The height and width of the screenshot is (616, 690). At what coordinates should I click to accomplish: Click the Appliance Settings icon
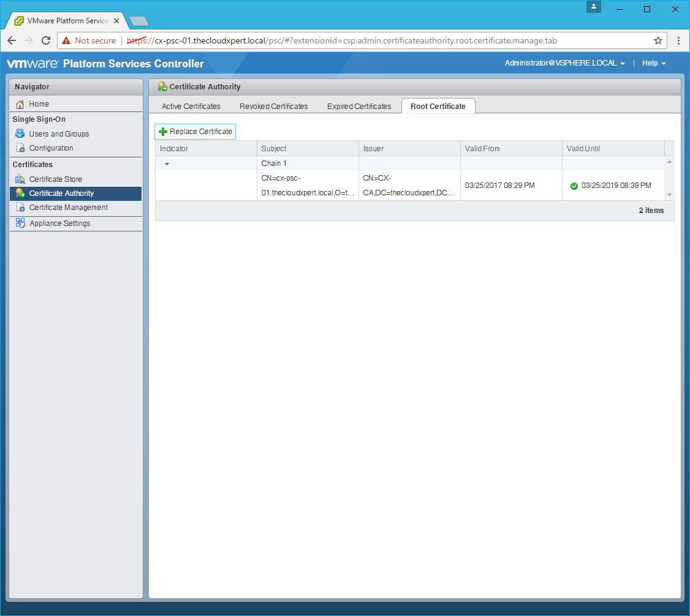pyautogui.click(x=20, y=223)
